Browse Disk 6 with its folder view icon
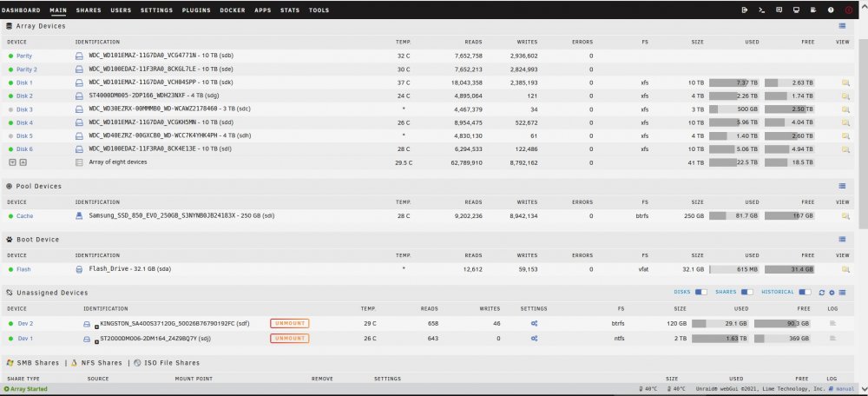Viewport: 868px width, 396px height. (845, 149)
